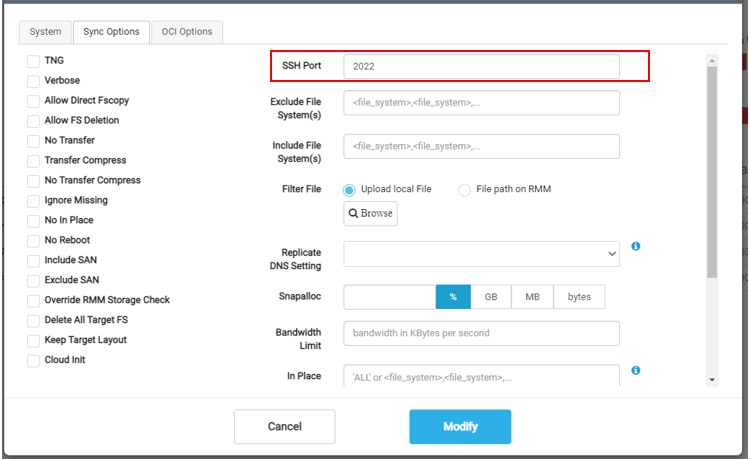Enable Allow FS Deletion option
Screen dimensions: 750x460
[x=33, y=121]
